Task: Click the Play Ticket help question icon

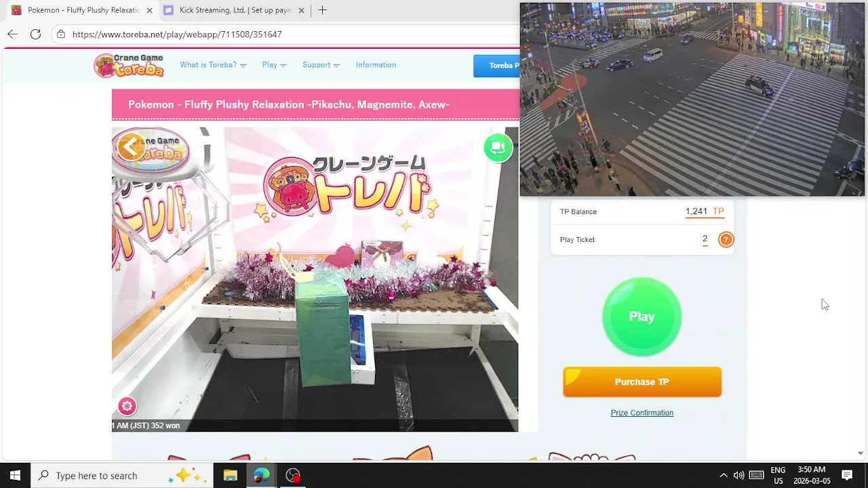Action: coord(726,239)
